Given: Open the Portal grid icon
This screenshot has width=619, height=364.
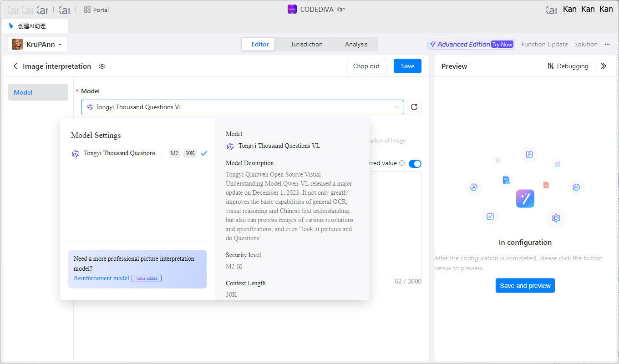Looking at the screenshot, I should pos(87,10).
